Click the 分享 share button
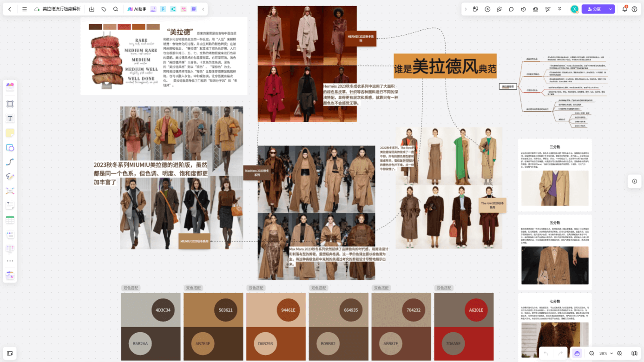644x362 pixels. coord(593,9)
